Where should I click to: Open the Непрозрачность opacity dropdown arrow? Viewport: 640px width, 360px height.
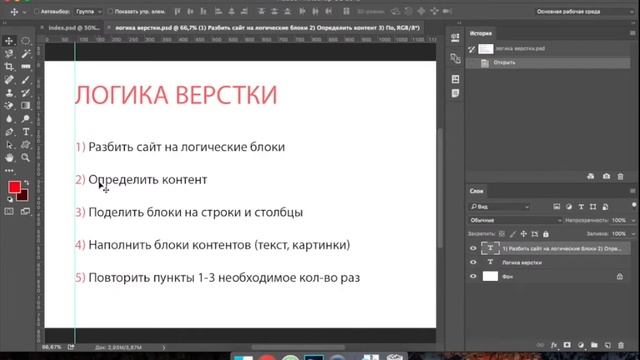pos(633,220)
